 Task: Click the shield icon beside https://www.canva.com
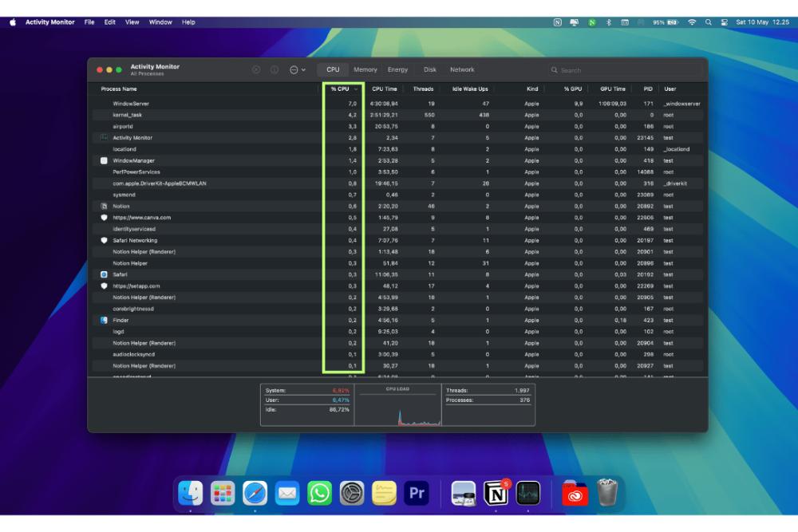104,217
